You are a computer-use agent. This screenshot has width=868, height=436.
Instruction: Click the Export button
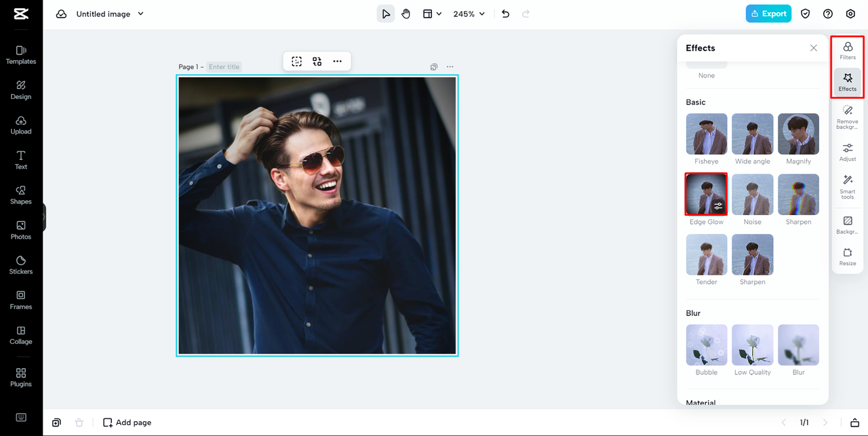click(768, 14)
